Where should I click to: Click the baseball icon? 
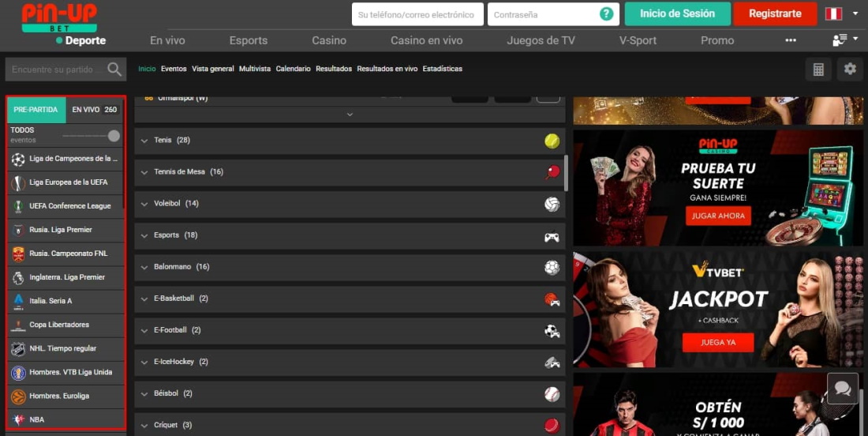pyautogui.click(x=552, y=394)
